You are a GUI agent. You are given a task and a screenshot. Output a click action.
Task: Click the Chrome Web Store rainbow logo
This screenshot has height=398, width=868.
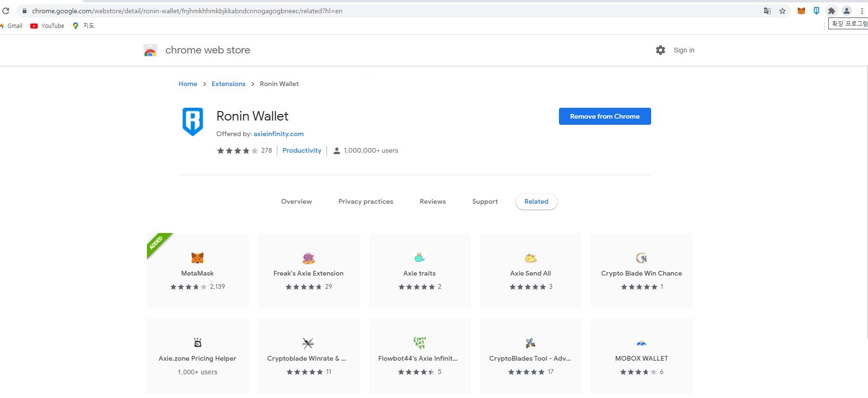(150, 50)
